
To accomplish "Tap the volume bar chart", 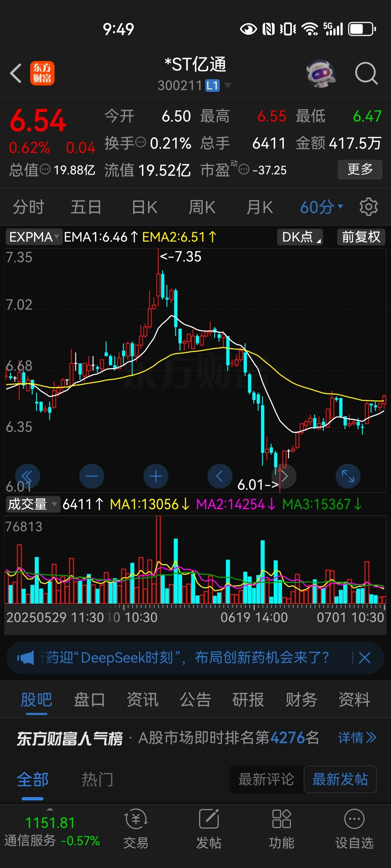I will 195,560.
